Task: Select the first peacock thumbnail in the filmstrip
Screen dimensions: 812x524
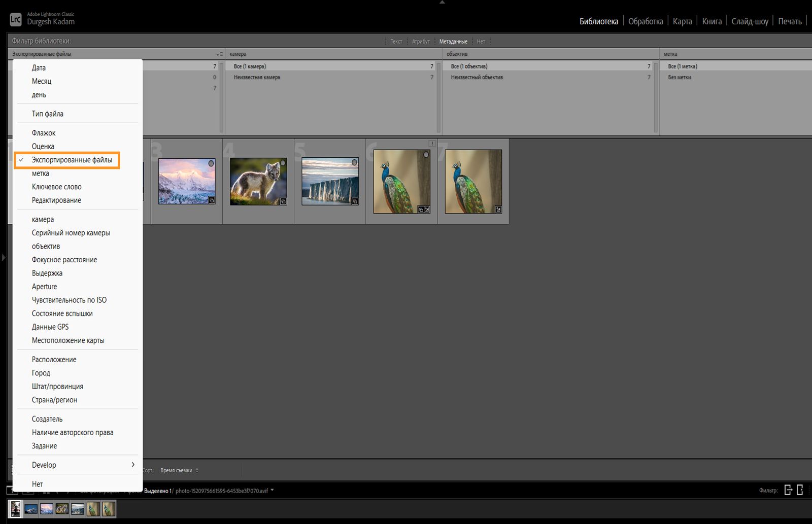Action: (x=93, y=509)
